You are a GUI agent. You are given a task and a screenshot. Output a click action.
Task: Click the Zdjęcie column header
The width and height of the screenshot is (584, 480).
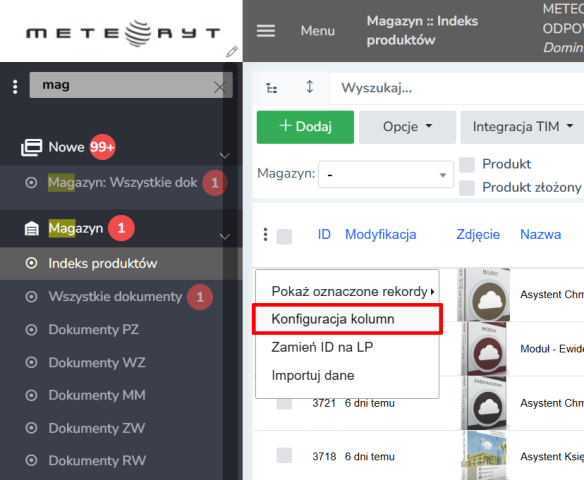478,235
